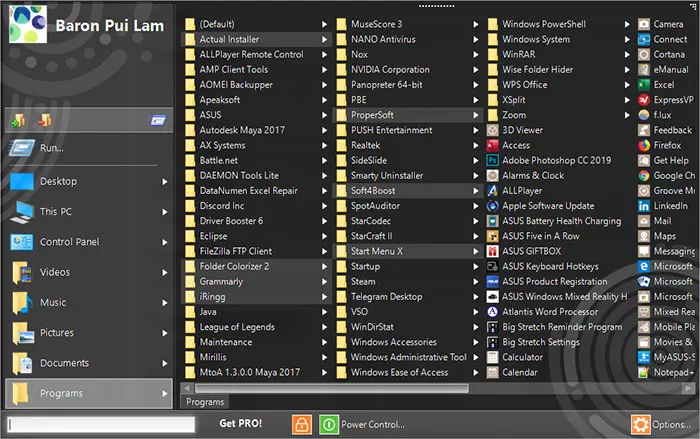Click the Options... label
700x439 pixels.
pyautogui.click(x=671, y=425)
